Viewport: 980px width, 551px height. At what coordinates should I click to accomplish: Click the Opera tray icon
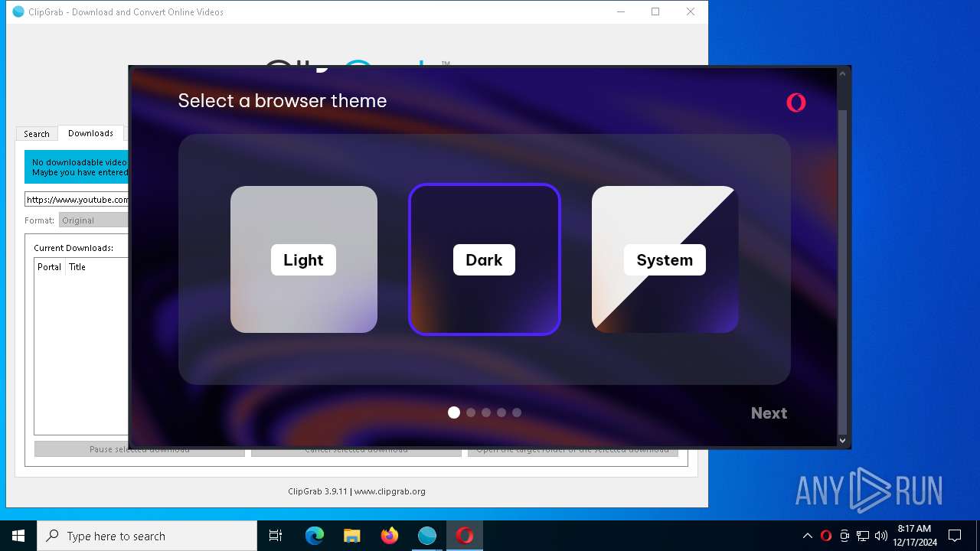pyautogui.click(x=826, y=536)
